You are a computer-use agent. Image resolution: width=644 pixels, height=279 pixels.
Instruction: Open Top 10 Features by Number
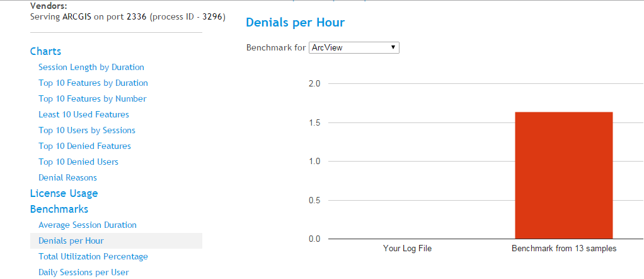pyautogui.click(x=93, y=98)
